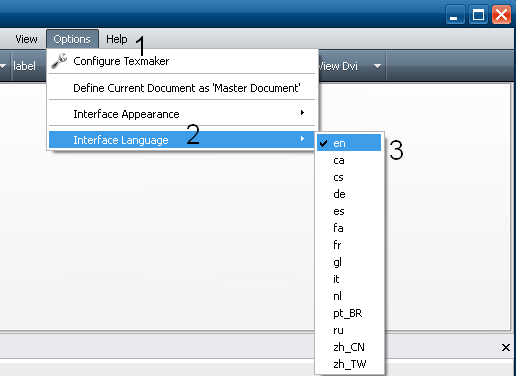Choose de as the interface language
This screenshot has width=516, height=376.
(x=349, y=194)
